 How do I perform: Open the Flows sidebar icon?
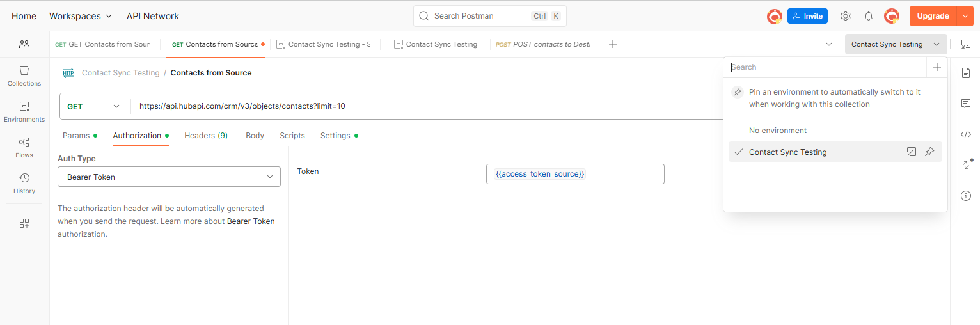24,147
